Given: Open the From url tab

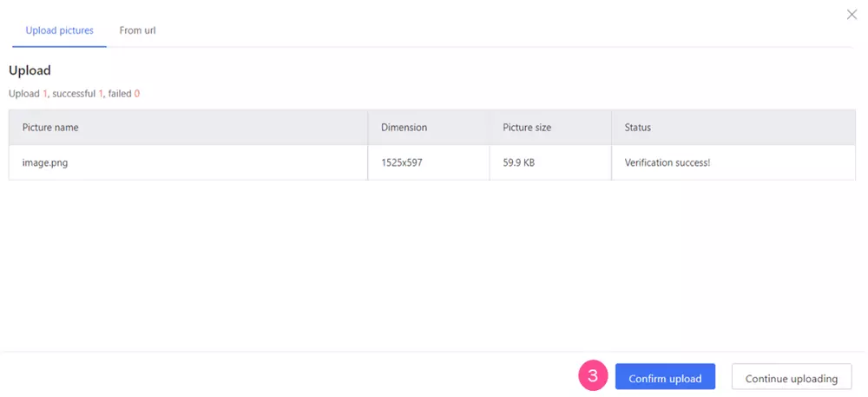Looking at the screenshot, I should pos(137,30).
